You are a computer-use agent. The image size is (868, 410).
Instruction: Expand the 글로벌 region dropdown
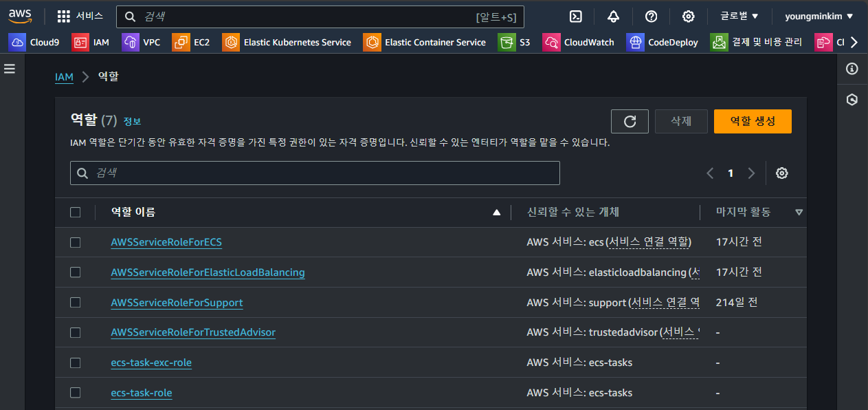click(739, 17)
